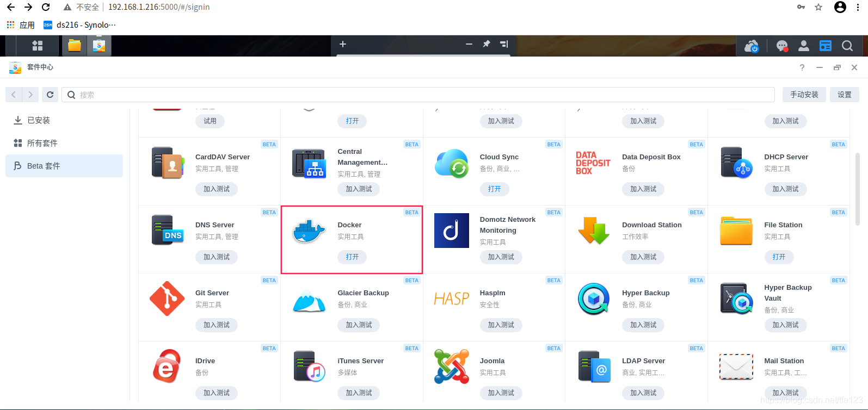Open the notifications chat bubble icon
The width and height of the screenshot is (868, 410).
(782, 46)
